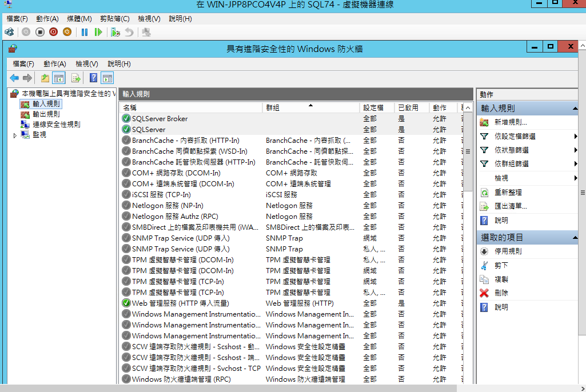Select the SQLServer rule row
The height and width of the screenshot is (392, 586).
click(x=292, y=130)
